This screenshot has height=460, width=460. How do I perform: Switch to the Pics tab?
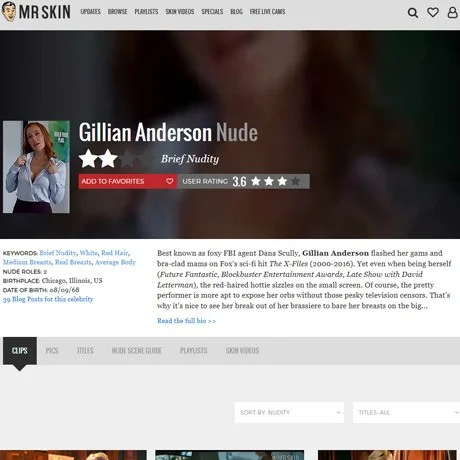(x=52, y=351)
